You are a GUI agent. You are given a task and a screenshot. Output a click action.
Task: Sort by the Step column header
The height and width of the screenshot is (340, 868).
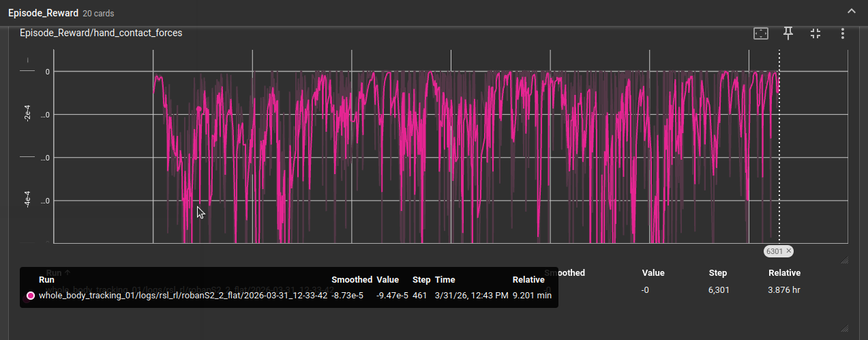click(717, 273)
